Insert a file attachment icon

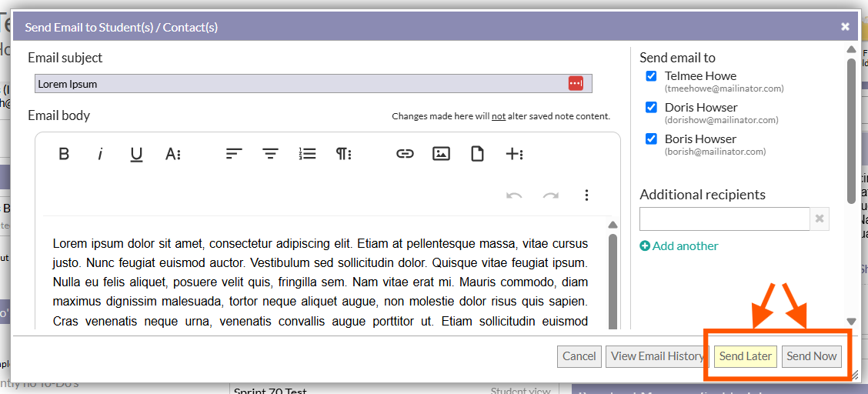(477, 154)
